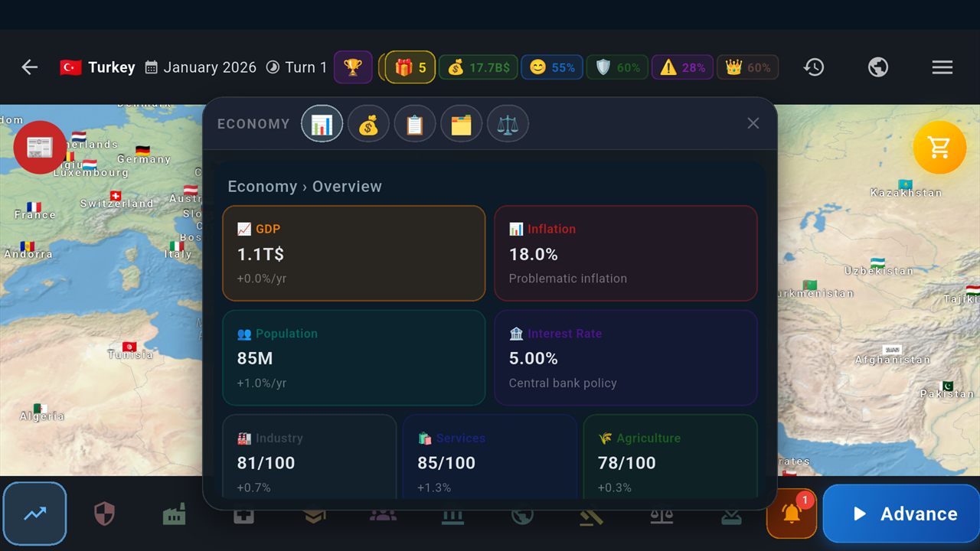Tap the 17.7B$ treasury money indicator
This screenshot has width=980, height=551.
(x=479, y=67)
